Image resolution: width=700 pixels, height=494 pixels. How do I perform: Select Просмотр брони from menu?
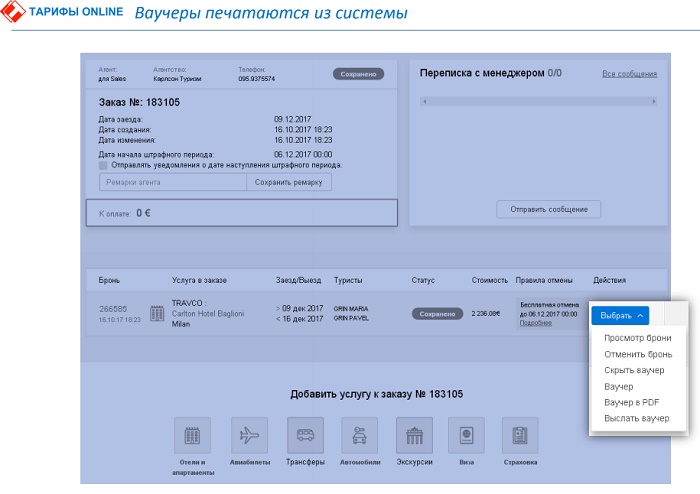click(638, 338)
